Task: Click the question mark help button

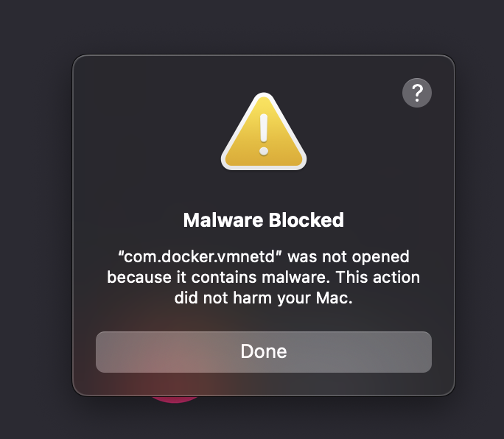Action: point(417,93)
